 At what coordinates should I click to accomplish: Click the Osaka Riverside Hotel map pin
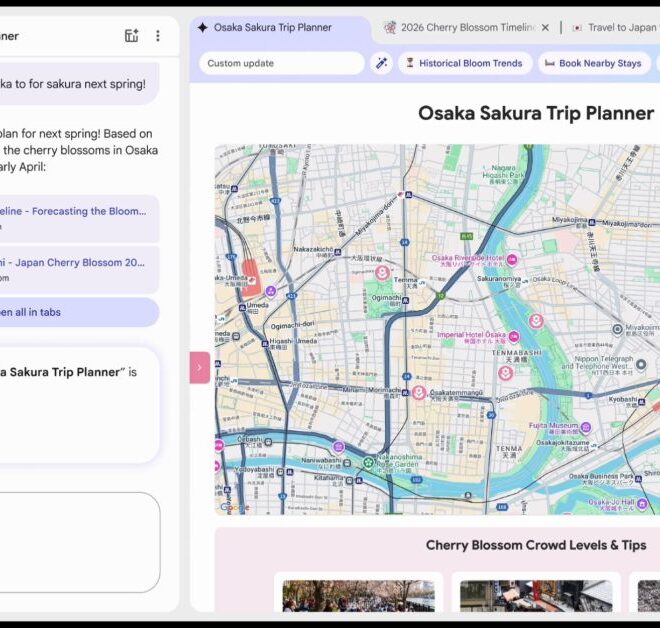pos(512,260)
